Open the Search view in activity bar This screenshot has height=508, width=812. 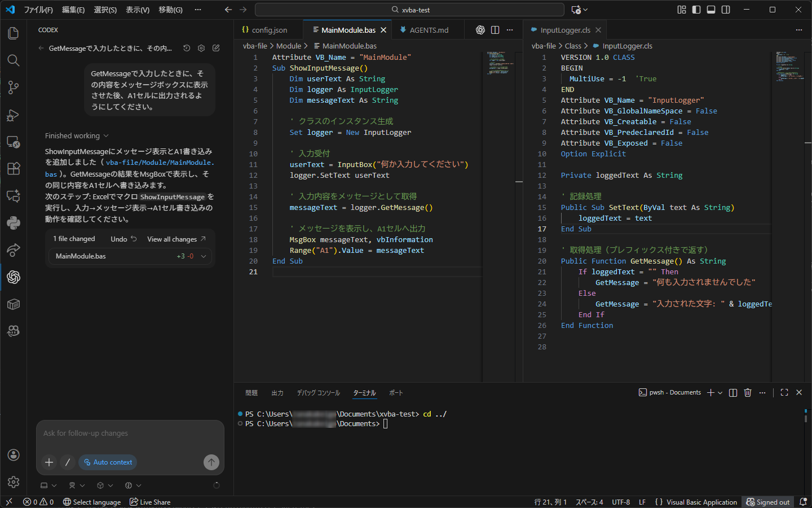pyautogui.click(x=14, y=60)
